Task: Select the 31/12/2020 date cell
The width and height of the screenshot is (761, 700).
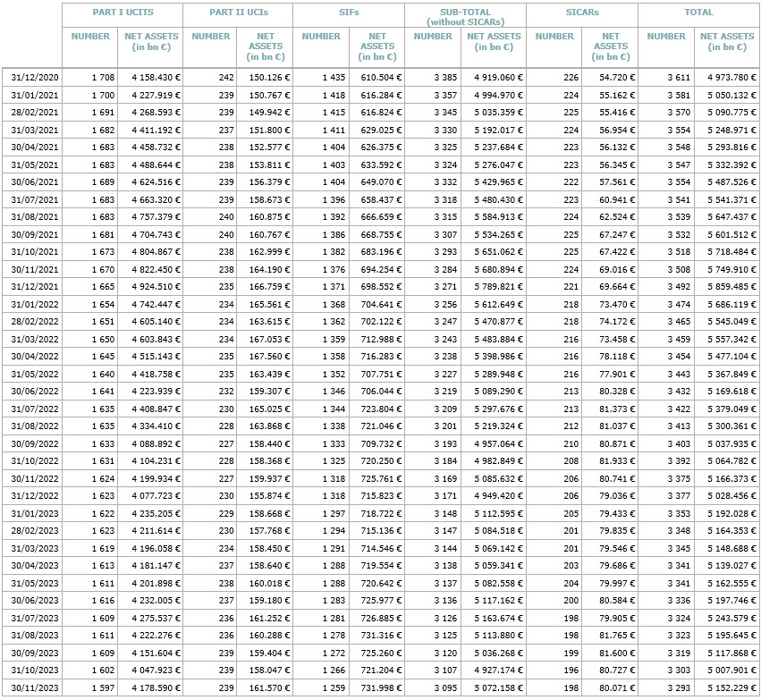Action: click(x=32, y=78)
